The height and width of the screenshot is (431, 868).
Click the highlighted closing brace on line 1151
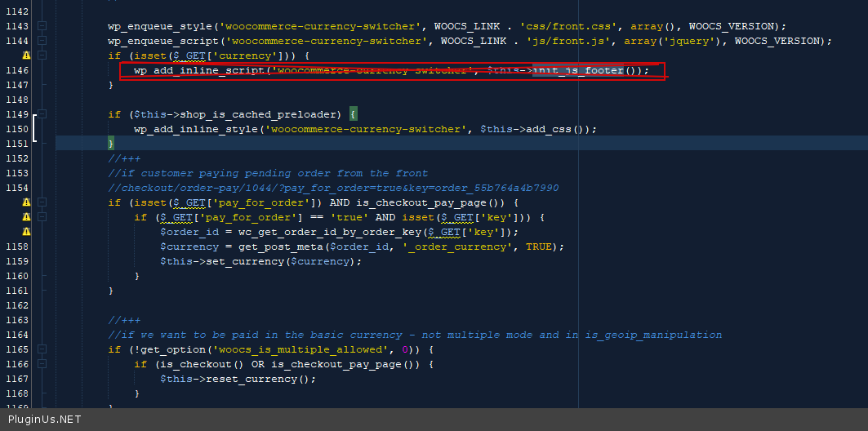111,144
